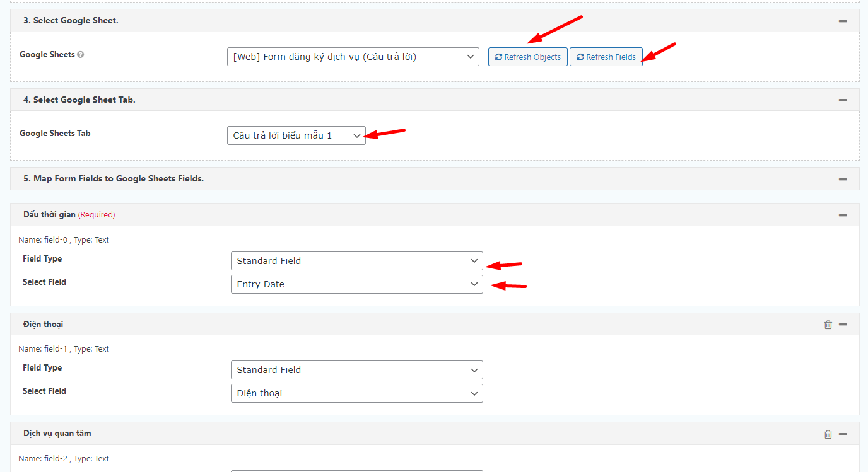
Task: Click the 'Name: field-2 , Type: Text' line
Action: (64, 459)
